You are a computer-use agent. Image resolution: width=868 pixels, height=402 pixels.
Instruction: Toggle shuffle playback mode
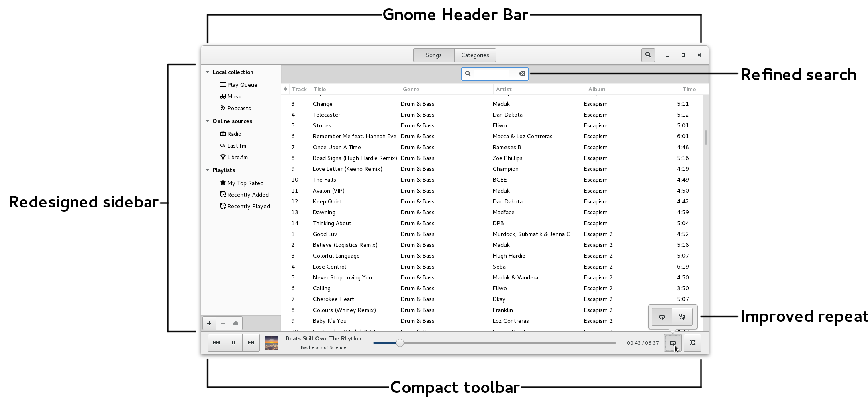[692, 343]
